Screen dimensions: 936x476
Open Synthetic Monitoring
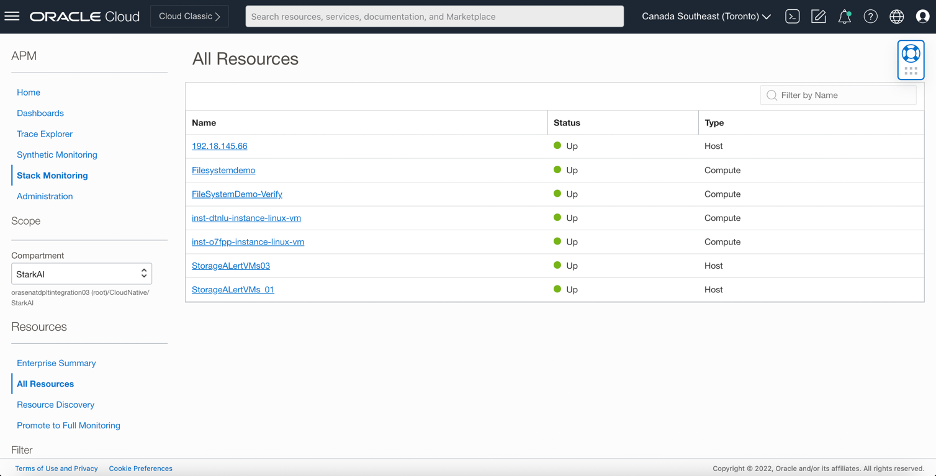tap(57, 155)
